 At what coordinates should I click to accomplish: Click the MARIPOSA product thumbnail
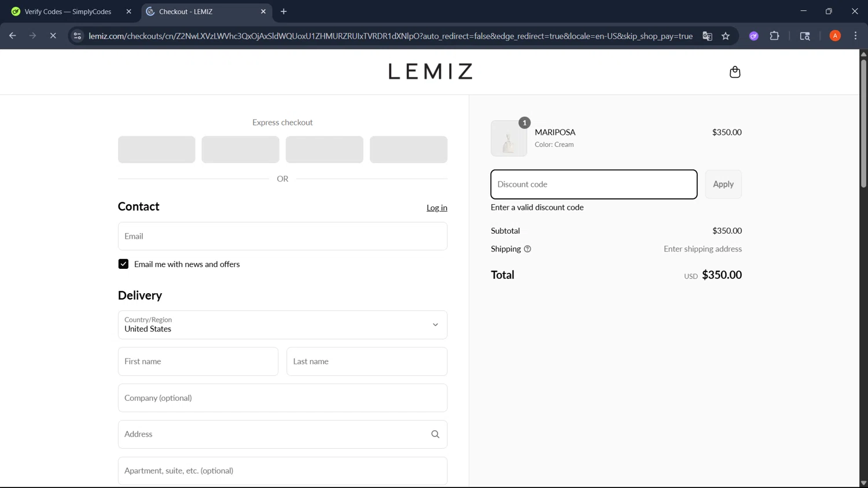coord(509,138)
